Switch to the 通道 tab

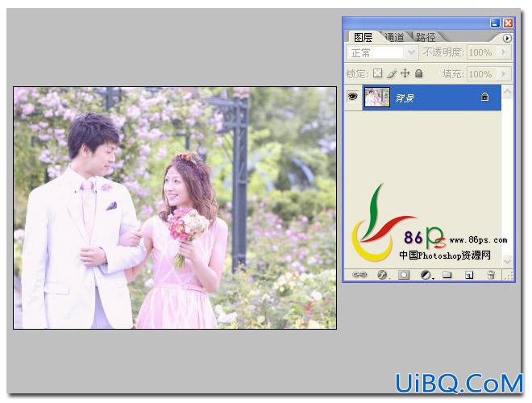click(395, 37)
